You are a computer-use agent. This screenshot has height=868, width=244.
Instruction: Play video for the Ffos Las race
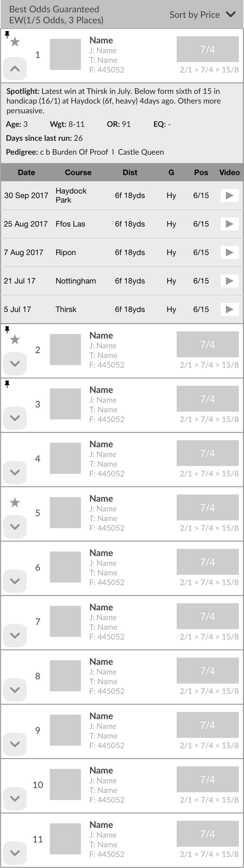[229, 224]
